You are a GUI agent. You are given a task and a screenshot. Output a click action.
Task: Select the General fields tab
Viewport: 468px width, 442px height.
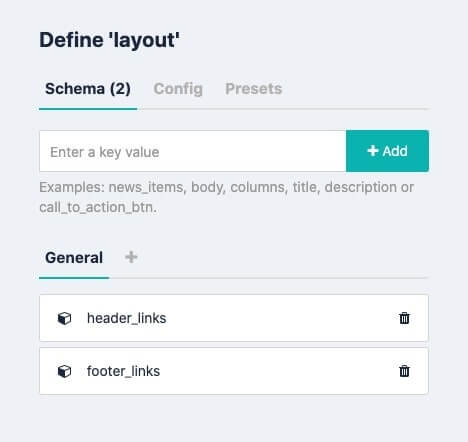[74, 258]
